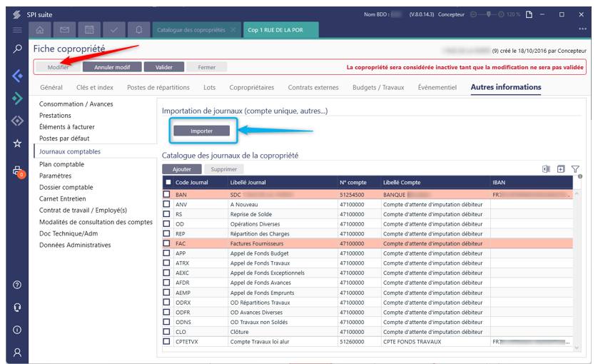The width and height of the screenshot is (608, 364).
Task: Open the mail envelope icon tab
Action: 65,30
